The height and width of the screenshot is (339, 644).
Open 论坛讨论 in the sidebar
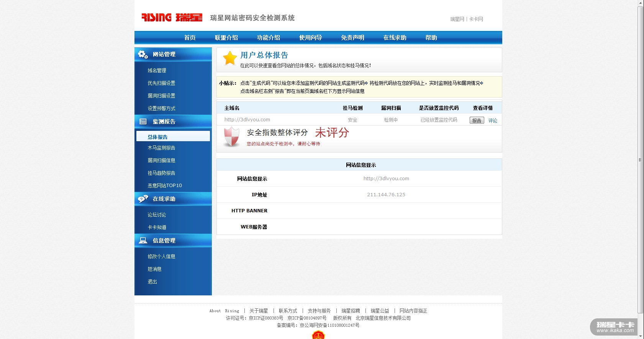coord(157,215)
